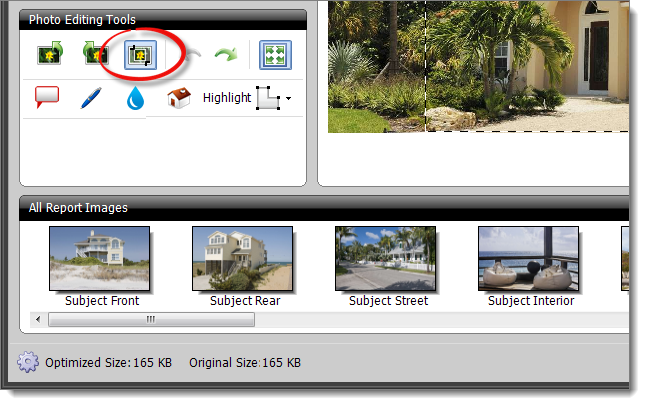Click the house icon tool

pos(179,98)
